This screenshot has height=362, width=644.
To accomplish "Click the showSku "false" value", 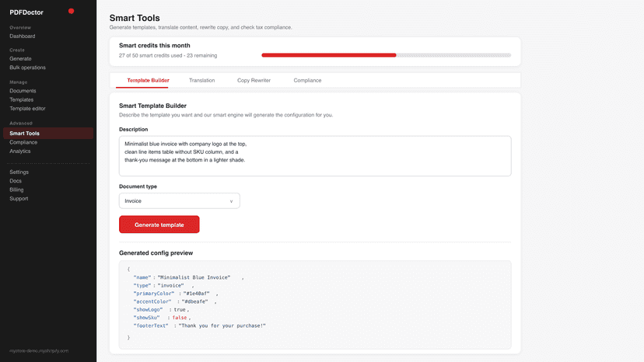I will click(180, 318).
